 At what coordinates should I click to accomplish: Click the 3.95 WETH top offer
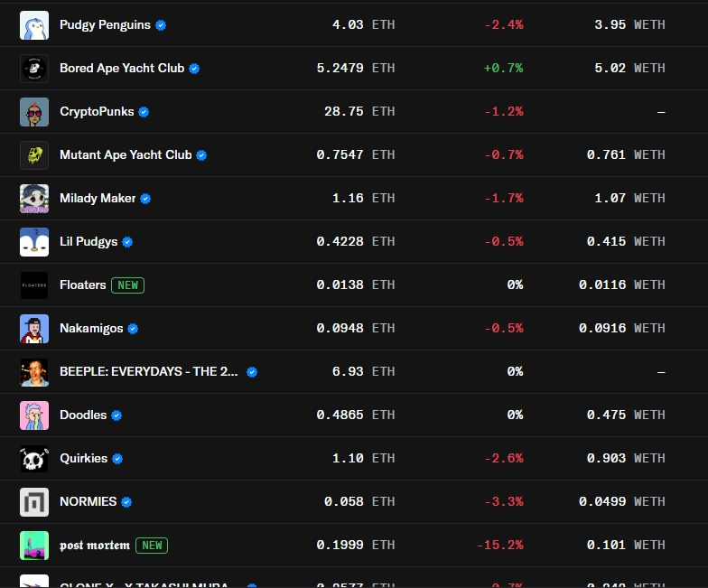pos(630,25)
